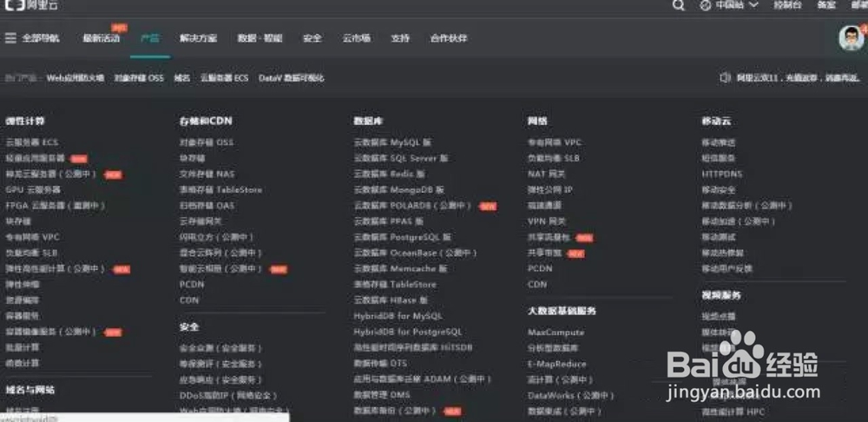This screenshot has width=868, height=422.
Task: Open the MaxCompute link
Action: click(556, 333)
